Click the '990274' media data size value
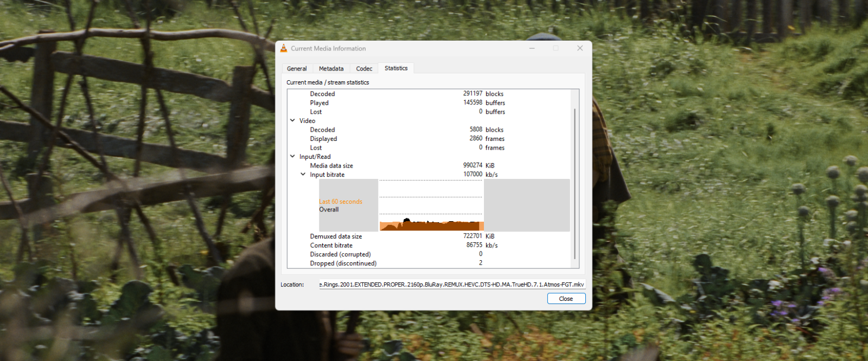 point(473,165)
